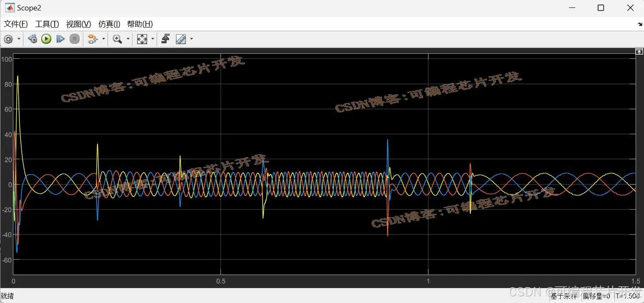The height and width of the screenshot is (303, 644).
Task: Click the step back button
Action: click(32, 39)
